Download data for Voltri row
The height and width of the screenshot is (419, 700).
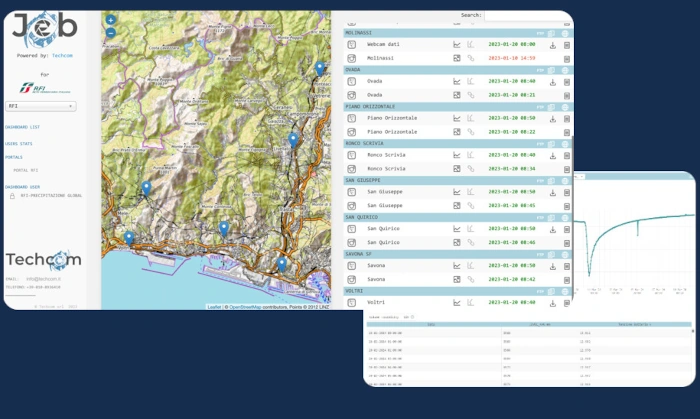coord(553,303)
